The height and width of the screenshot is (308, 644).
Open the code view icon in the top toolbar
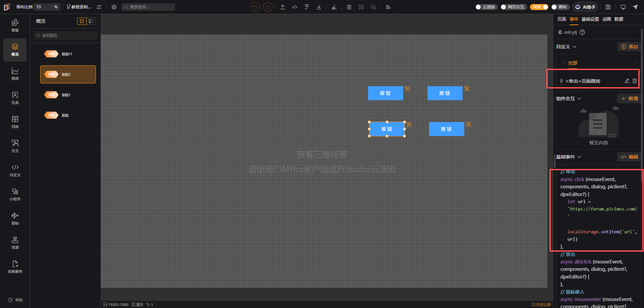[295, 7]
